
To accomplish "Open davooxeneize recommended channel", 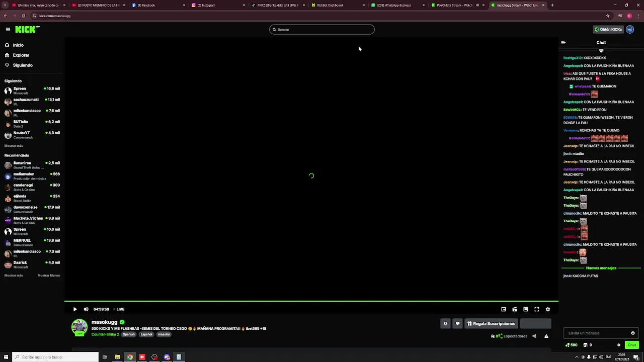I will [x=32, y=209].
